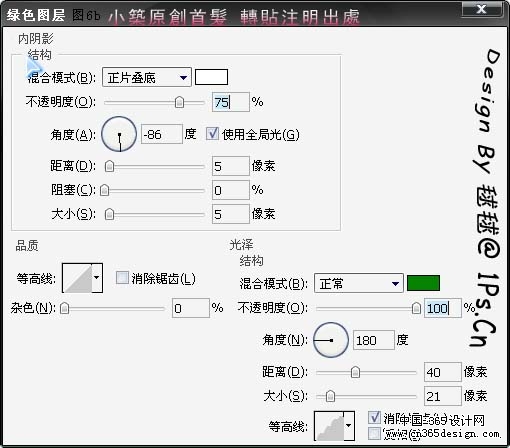Click the 品质 contour thumbnail preview

pos(77,278)
